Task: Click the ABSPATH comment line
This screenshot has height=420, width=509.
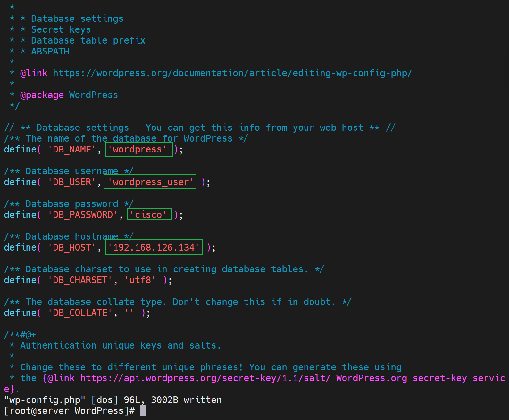Action: [x=50, y=52]
